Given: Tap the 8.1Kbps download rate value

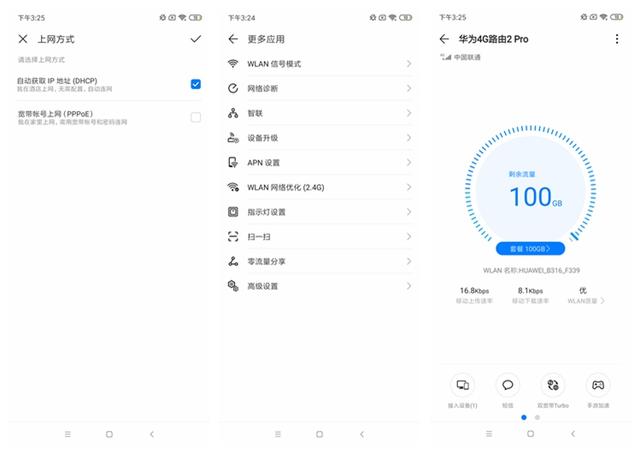Looking at the screenshot, I should 530,291.
